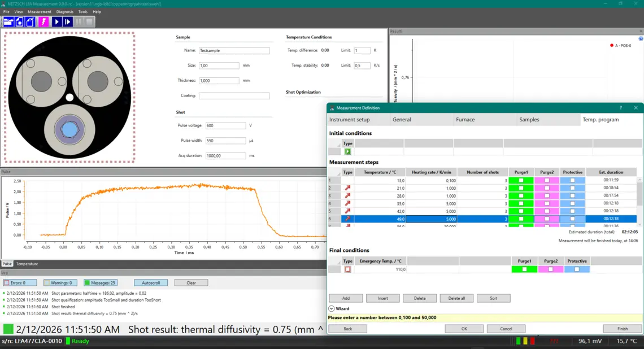Toggle the Messages: 25 log filter
The height and width of the screenshot is (349, 644).
101,283
